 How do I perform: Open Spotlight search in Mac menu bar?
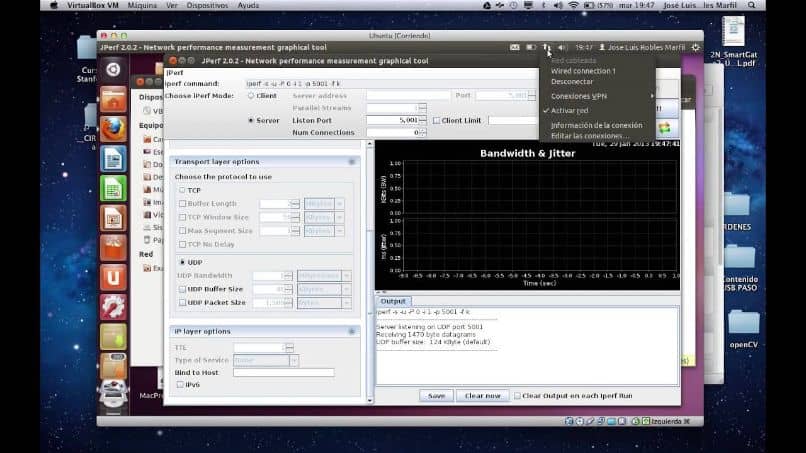(x=752, y=5)
